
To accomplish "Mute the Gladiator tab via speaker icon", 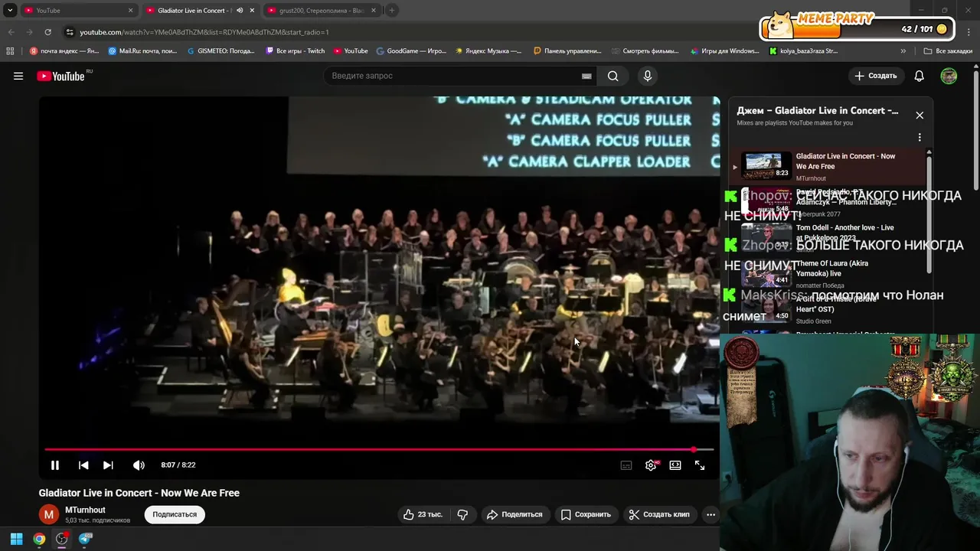I will tap(240, 11).
